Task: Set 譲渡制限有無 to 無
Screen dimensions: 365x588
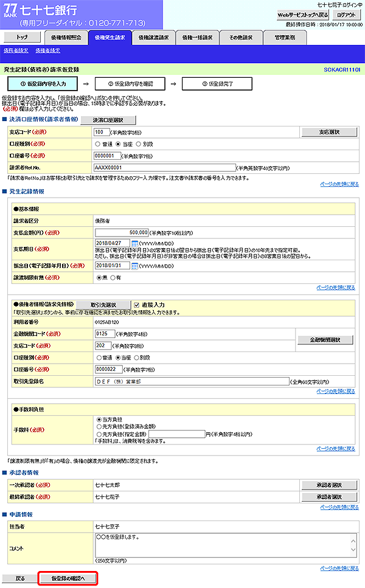Action: point(99,278)
